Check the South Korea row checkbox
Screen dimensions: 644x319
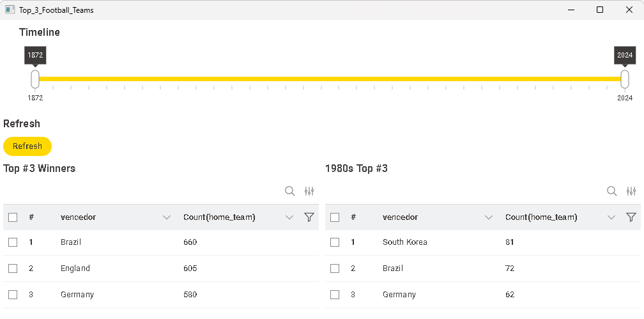point(335,242)
